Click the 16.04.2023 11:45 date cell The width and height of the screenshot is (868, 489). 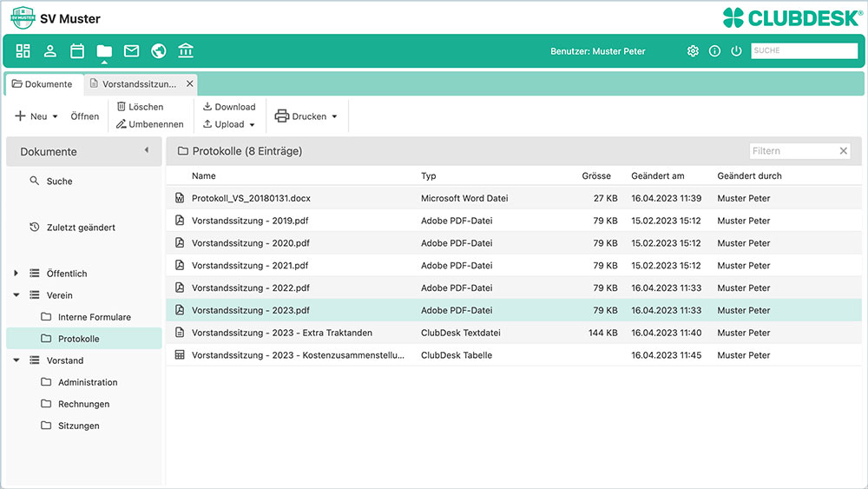tap(667, 355)
